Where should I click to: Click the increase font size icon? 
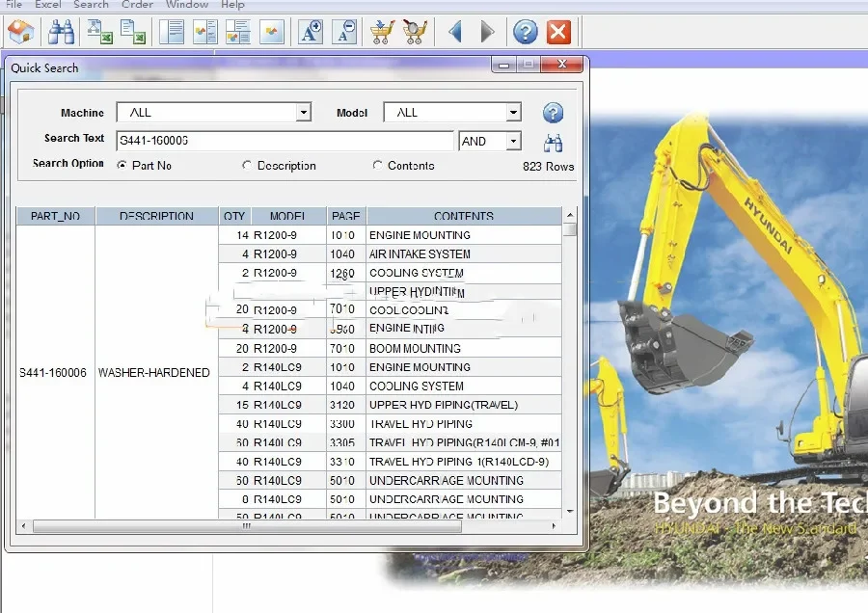pyautogui.click(x=311, y=32)
